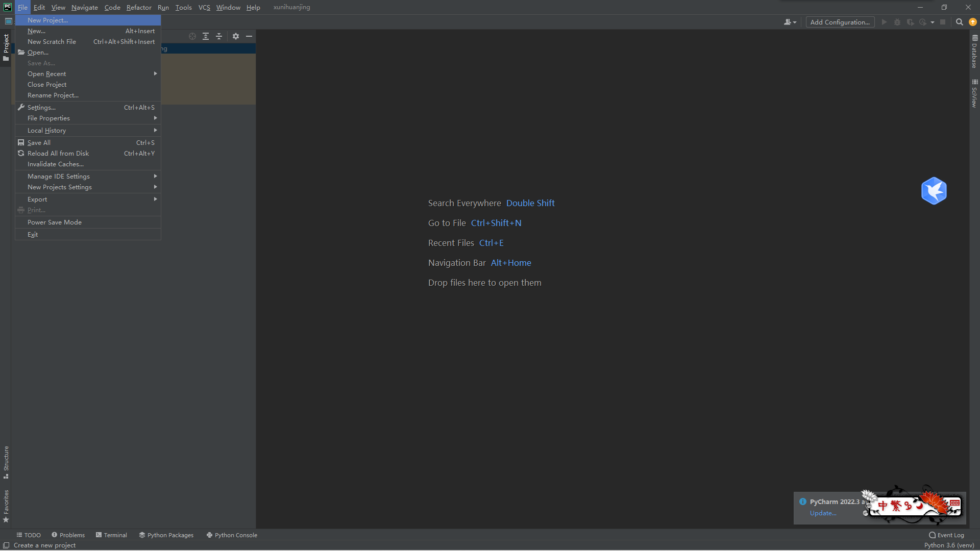Open the Python Console tool window

click(232, 535)
